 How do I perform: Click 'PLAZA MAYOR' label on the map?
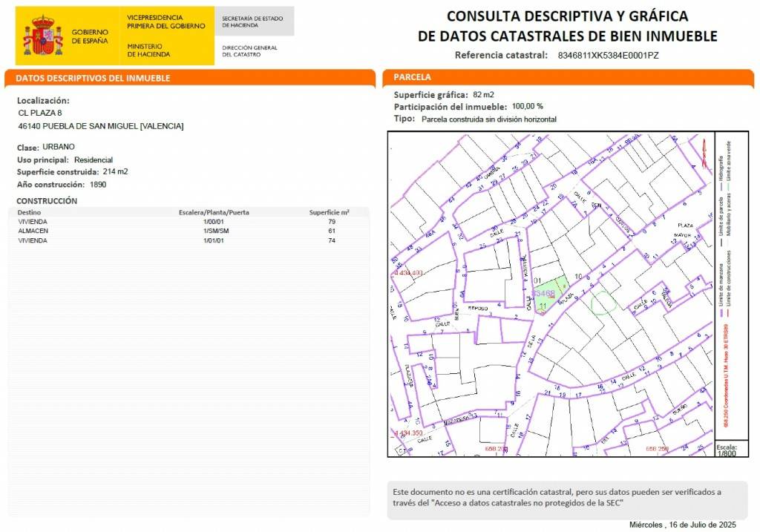pyautogui.click(x=684, y=230)
